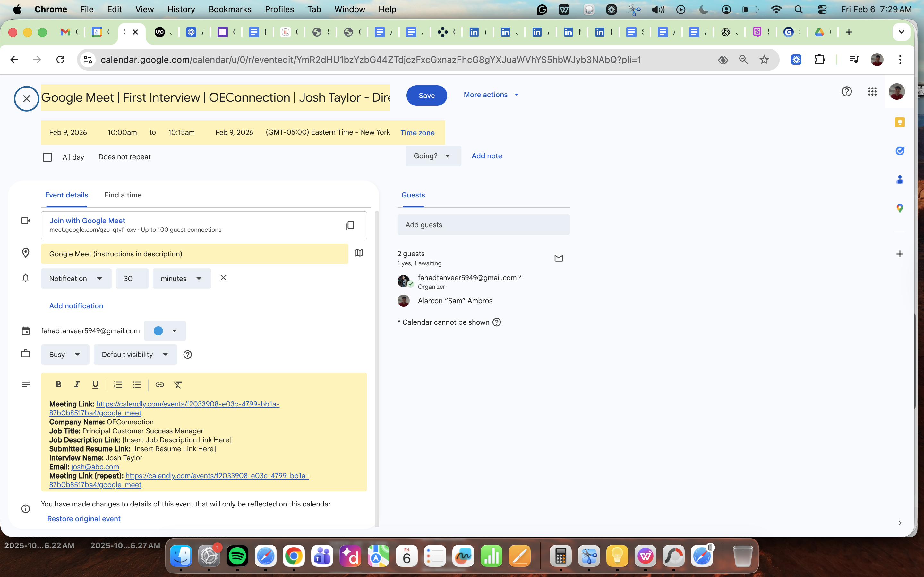Toggle underline formatting in the description
Image resolution: width=924 pixels, height=577 pixels.
click(x=96, y=385)
